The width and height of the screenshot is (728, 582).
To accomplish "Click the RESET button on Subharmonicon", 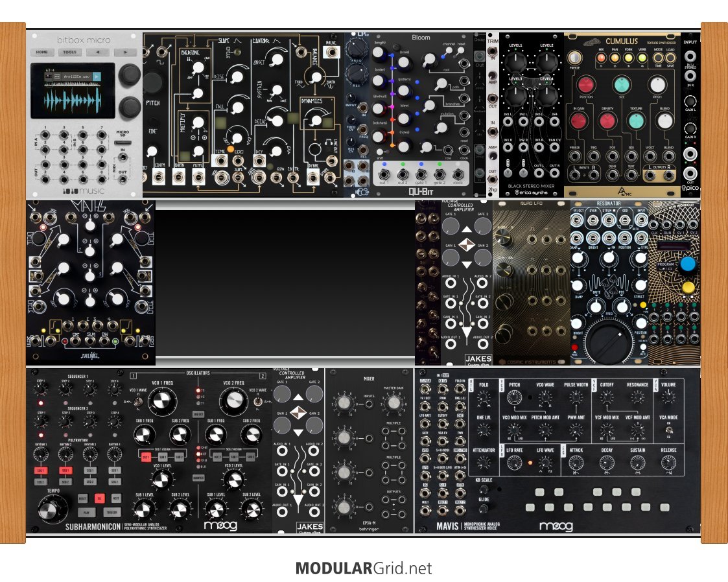I will [82, 498].
